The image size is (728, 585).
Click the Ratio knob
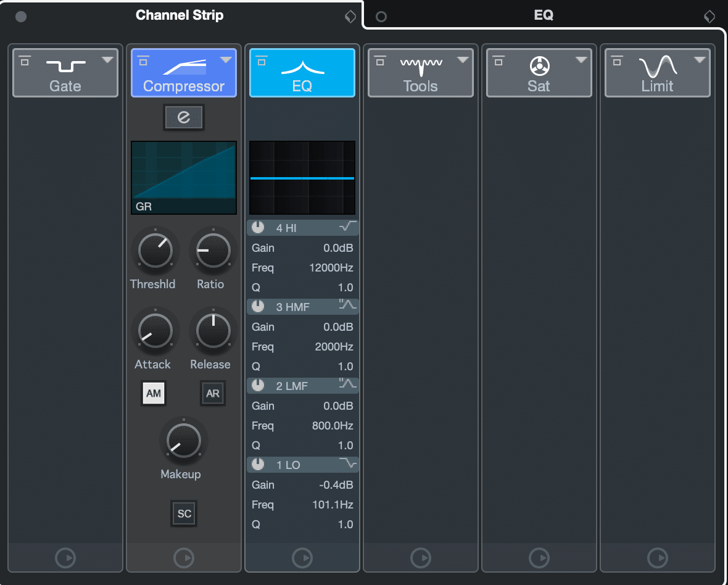coord(213,251)
